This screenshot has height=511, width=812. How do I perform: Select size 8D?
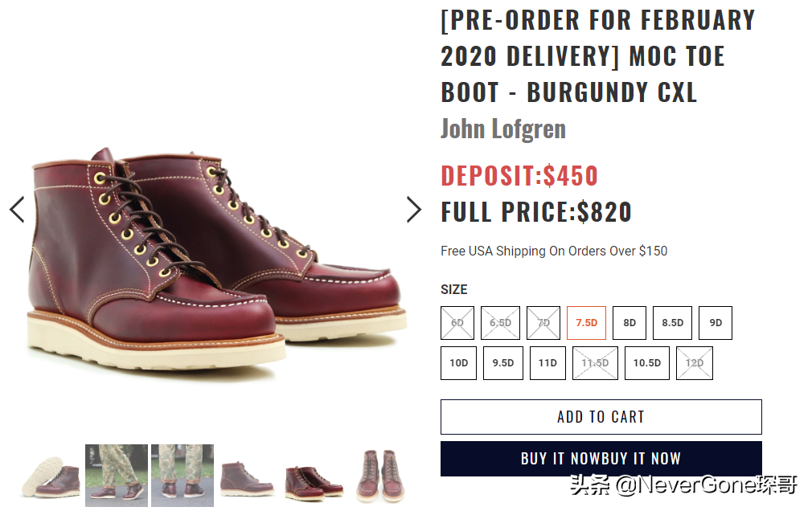[630, 323]
